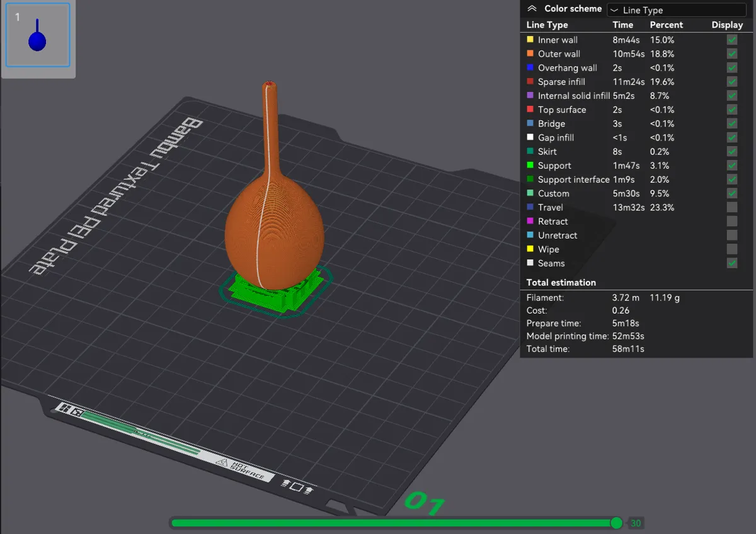Click the layer slider handle
Image resolution: width=756 pixels, height=534 pixels.
click(x=617, y=523)
